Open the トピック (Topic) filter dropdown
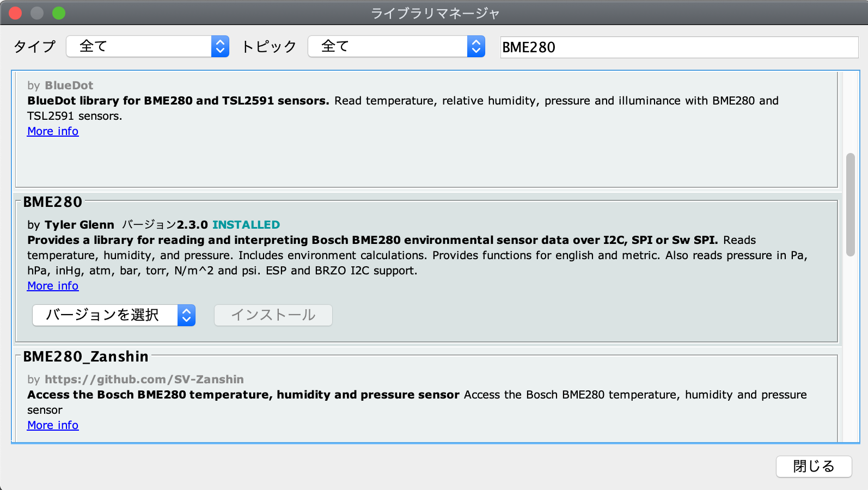The height and width of the screenshot is (490, 868). coord(396,47)
